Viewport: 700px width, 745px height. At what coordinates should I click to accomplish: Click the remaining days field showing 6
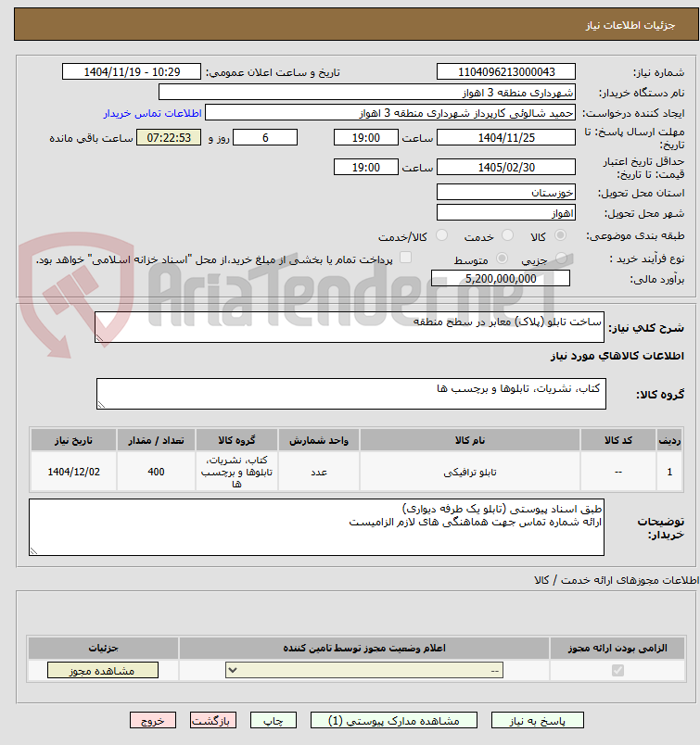[265, 138]
